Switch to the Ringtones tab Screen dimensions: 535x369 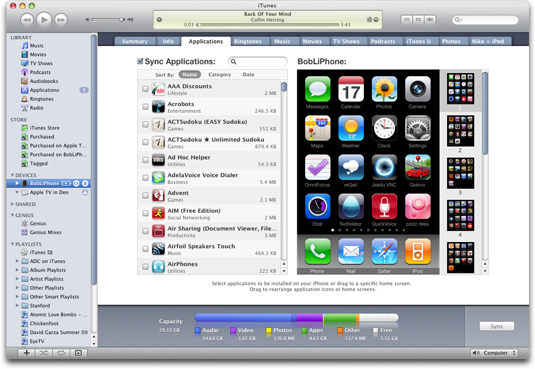248,41
